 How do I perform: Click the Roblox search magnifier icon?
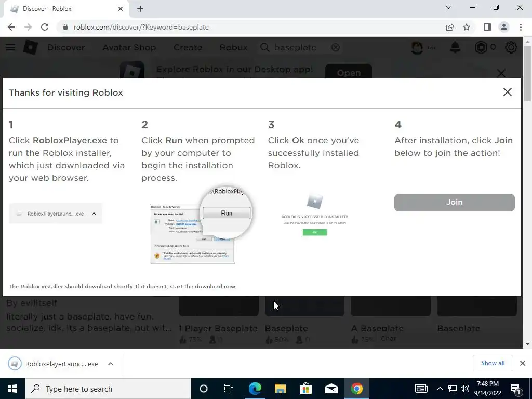(264, 47)
